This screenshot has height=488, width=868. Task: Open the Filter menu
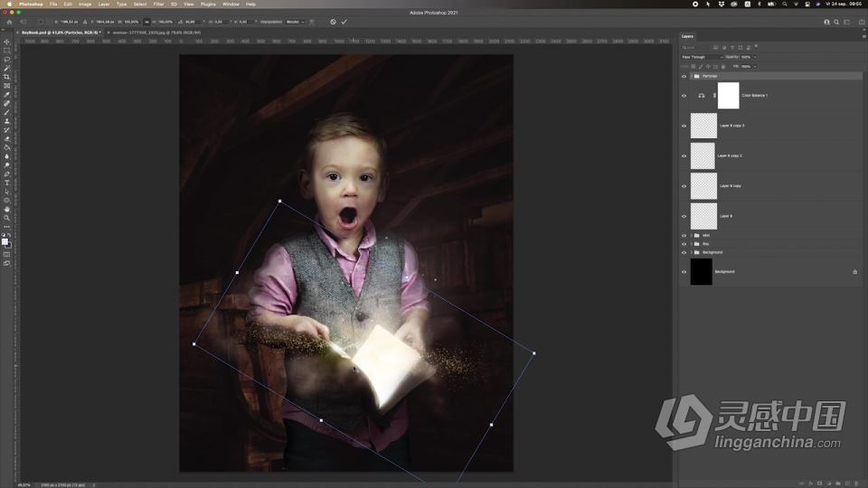[x=158, y=4]
